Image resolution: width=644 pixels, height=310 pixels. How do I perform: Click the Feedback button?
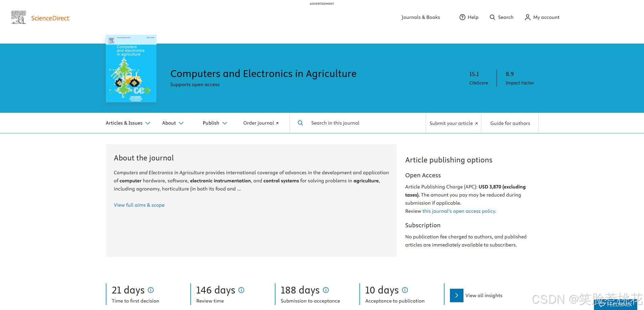point(616,304)
